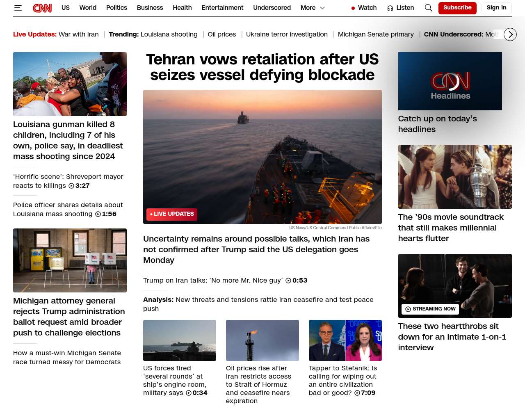This screenshot has height=420, width=525.
Task: Open the search magnifier icon
Action: [x=428, y=8]
